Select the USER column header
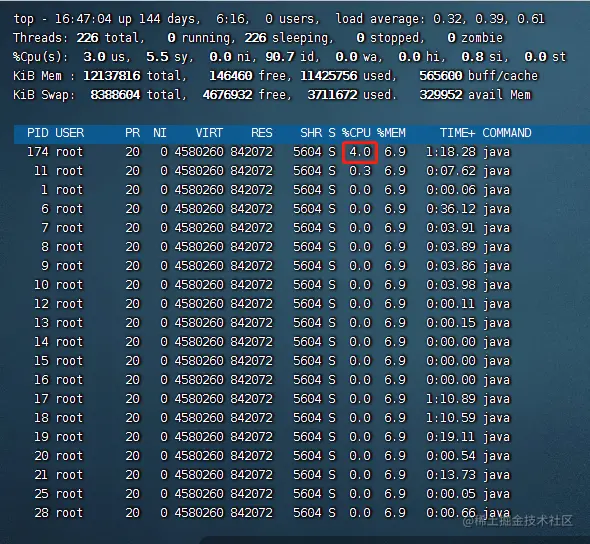 coord(70,133)
